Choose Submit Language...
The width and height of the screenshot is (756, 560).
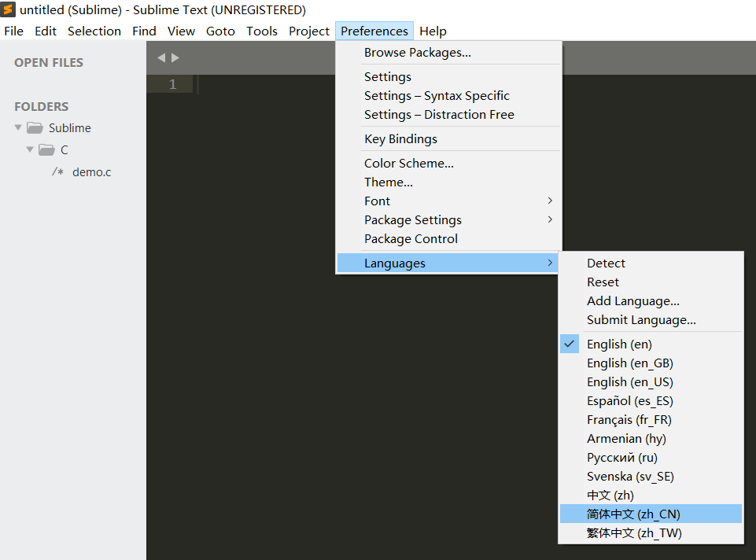coord(651,319)
